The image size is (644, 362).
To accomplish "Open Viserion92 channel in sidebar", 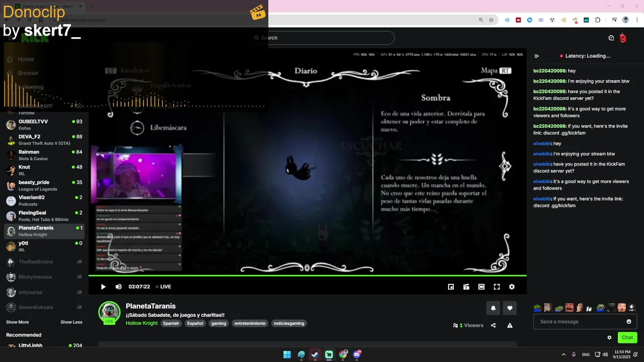I will 44,201.
